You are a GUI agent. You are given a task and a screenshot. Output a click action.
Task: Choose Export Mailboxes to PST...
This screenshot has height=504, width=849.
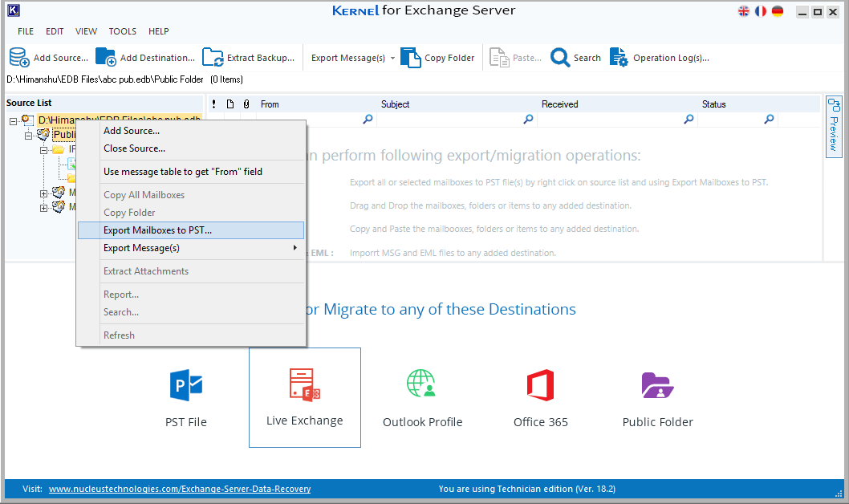click(191, 230)
